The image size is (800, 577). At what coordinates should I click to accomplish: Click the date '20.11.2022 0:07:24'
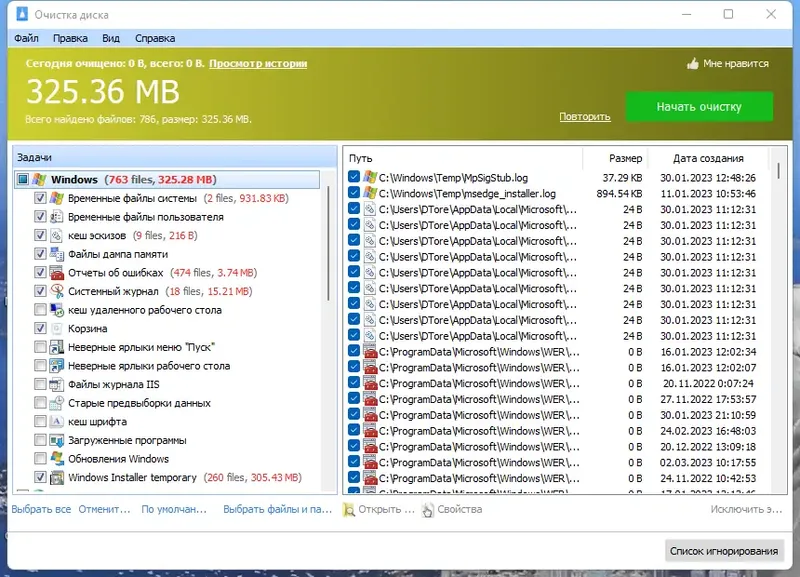708,384
